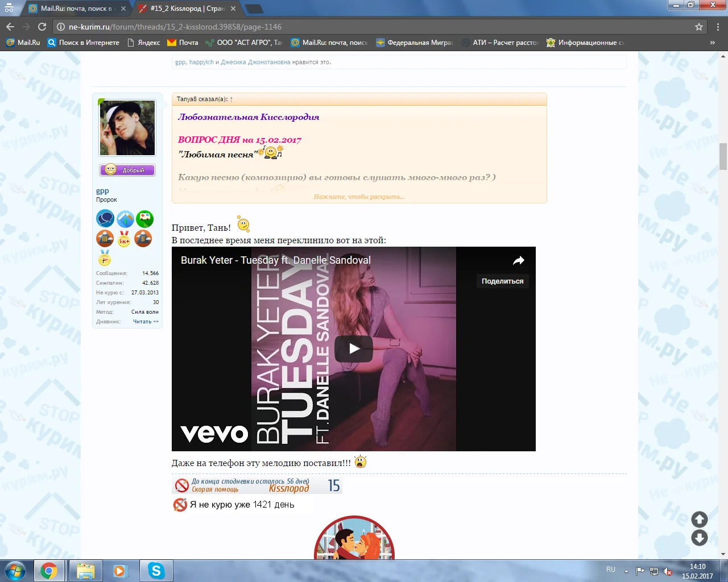Click the Action Center flag tray icon
This screenshot has width=728, height=582.
click(x=640, y=571)
